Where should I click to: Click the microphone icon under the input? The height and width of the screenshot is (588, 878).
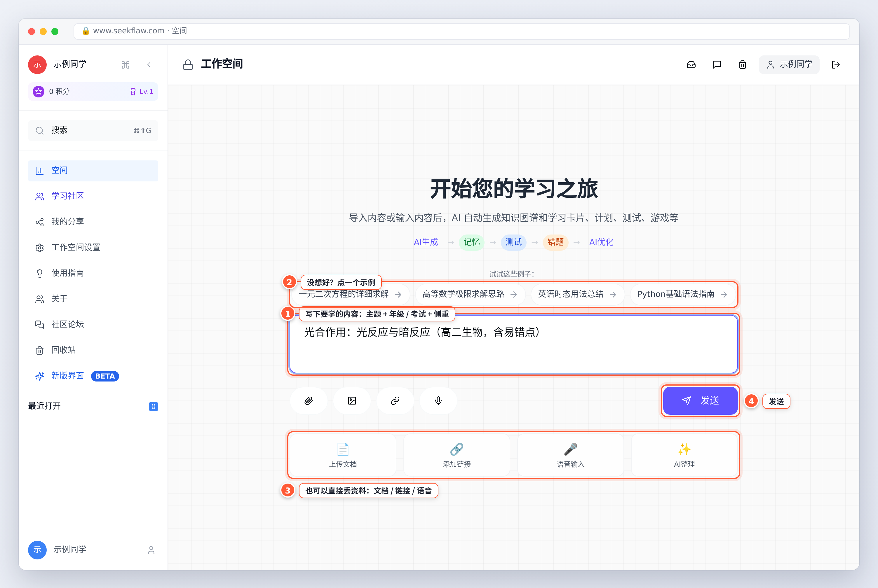(438, 401)
